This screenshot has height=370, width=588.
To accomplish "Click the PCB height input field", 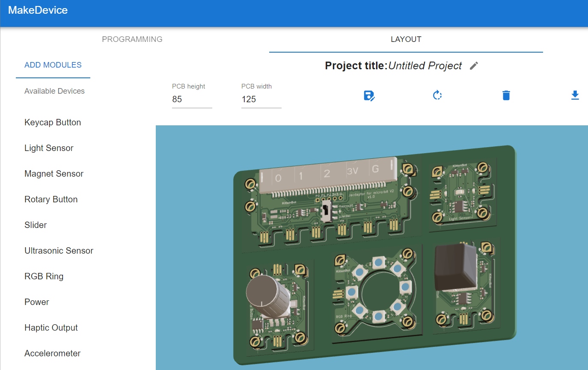I will click(x=192, y=99).
